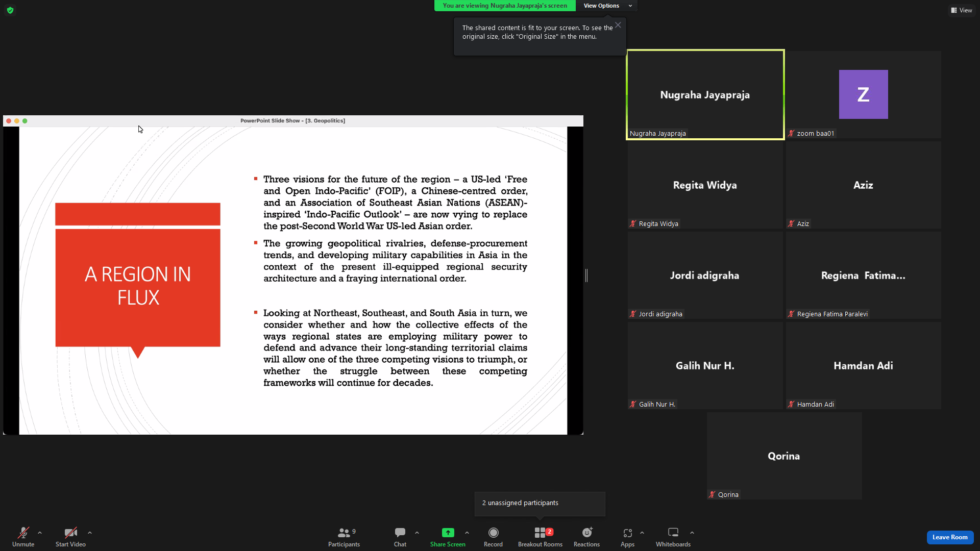Image resolution: width=980 pixels, height=551 pixels.
Task: Leave the breakout room
Action: coord(950,537)
